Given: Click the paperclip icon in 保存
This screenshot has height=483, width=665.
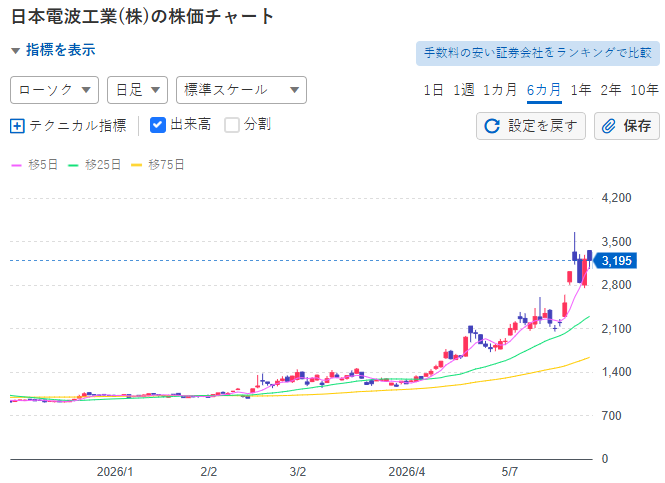Looking at the screenshot, I should click(x=609, y=126).
